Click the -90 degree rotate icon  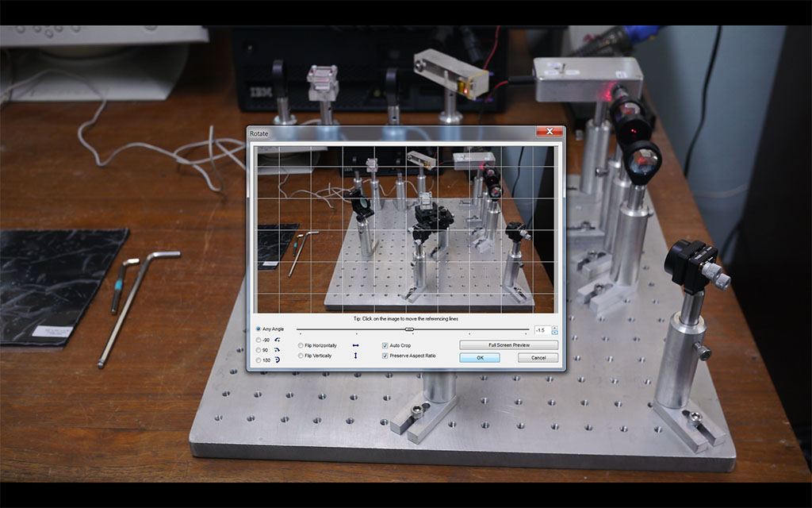[x=278, y=340]
